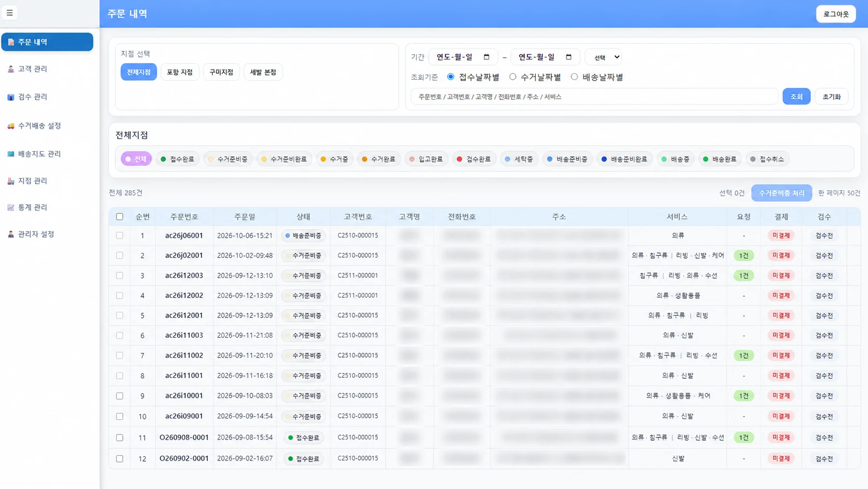Check the select-all header checkbox
Image resolution: width=868 pixels, height=489 pixels.
click(x=120, y=217)
